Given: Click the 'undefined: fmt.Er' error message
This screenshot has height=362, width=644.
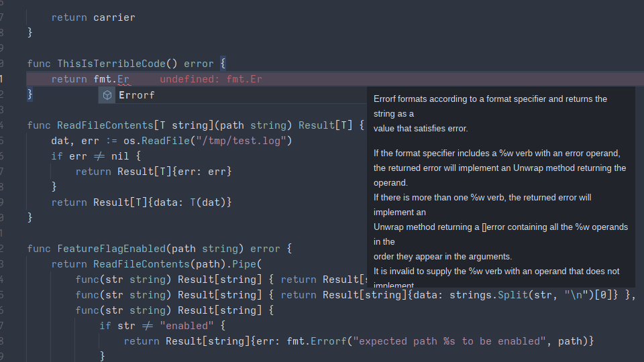Looking at the screenshot, I should tap(211, 80).
